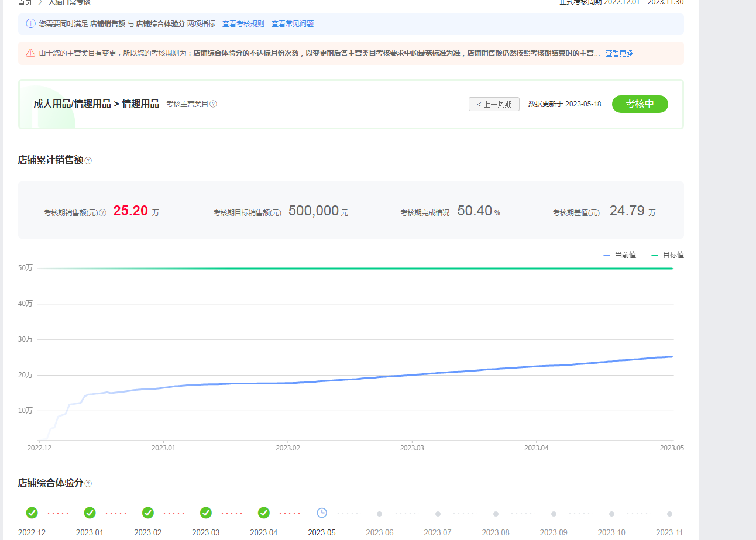Click the green check icon for 2023.01
This screenshot has width=756, height=540.
90,513
